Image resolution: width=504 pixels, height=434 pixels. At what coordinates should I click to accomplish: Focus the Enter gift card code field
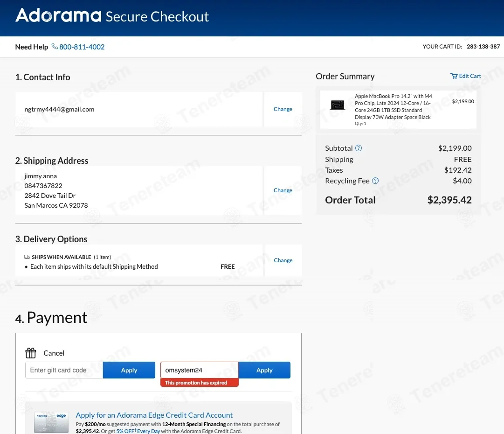click(64, 370)
